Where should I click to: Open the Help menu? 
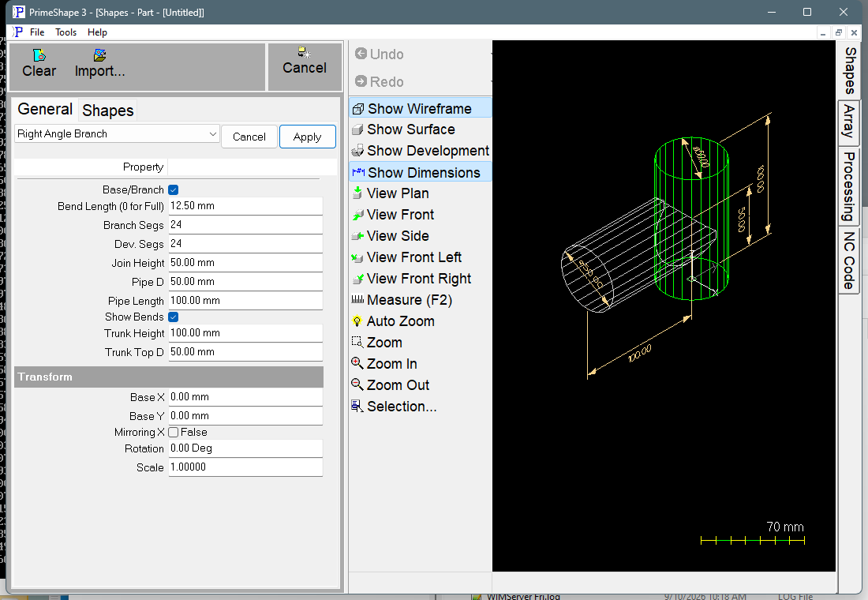(x=97, y=32)
